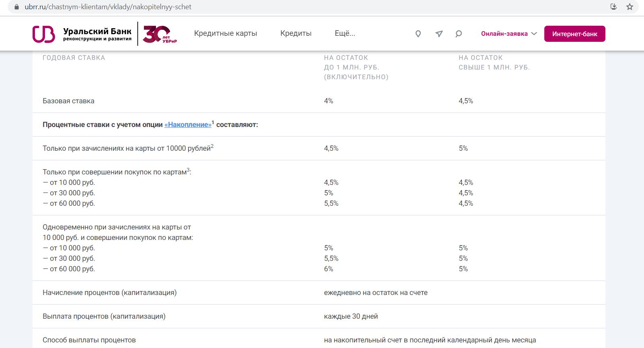The width and height of the screenshot is (644, 348).
Task: Expand the Онлайн-заявка dropdown
Action: coord(509,34)
